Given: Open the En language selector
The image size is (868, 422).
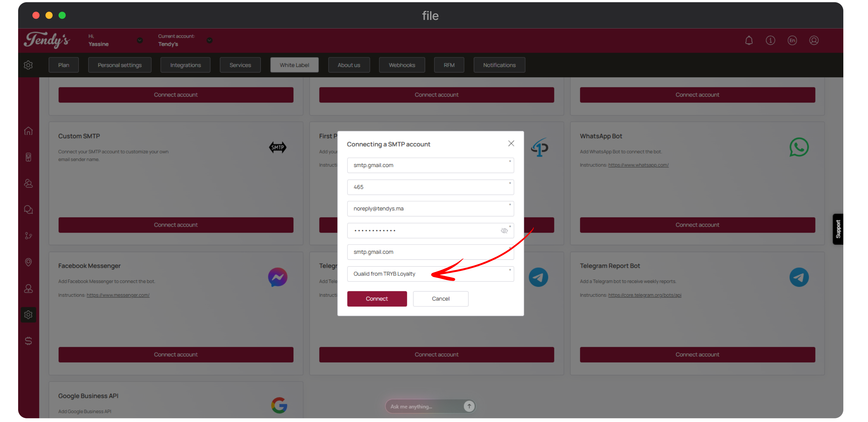Looking at the screenshot, I should (x=792, y=40).
